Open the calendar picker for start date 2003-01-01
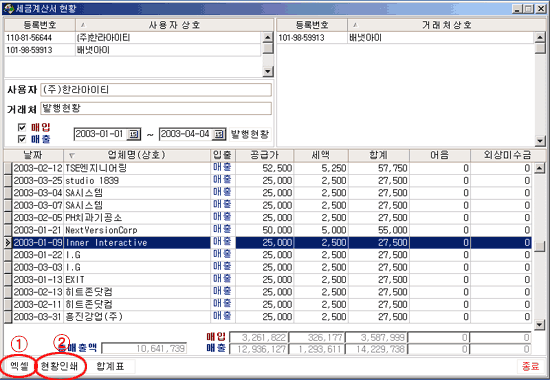 pos(134,134)
